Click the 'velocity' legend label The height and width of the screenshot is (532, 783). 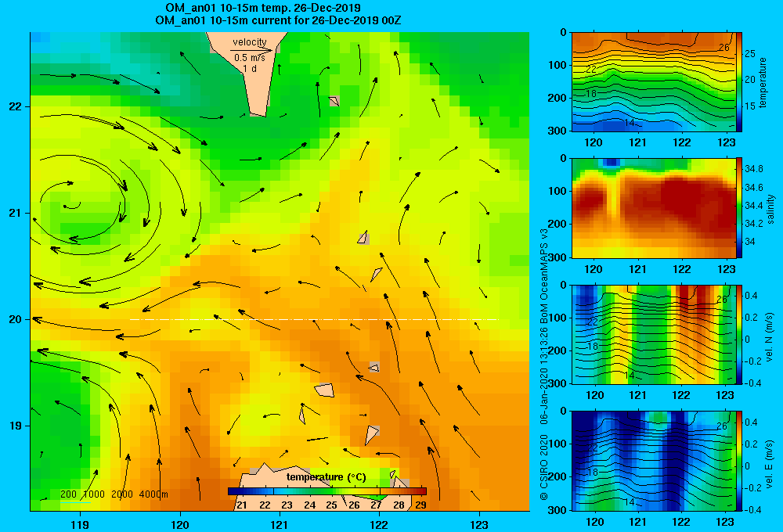[250, 42]
